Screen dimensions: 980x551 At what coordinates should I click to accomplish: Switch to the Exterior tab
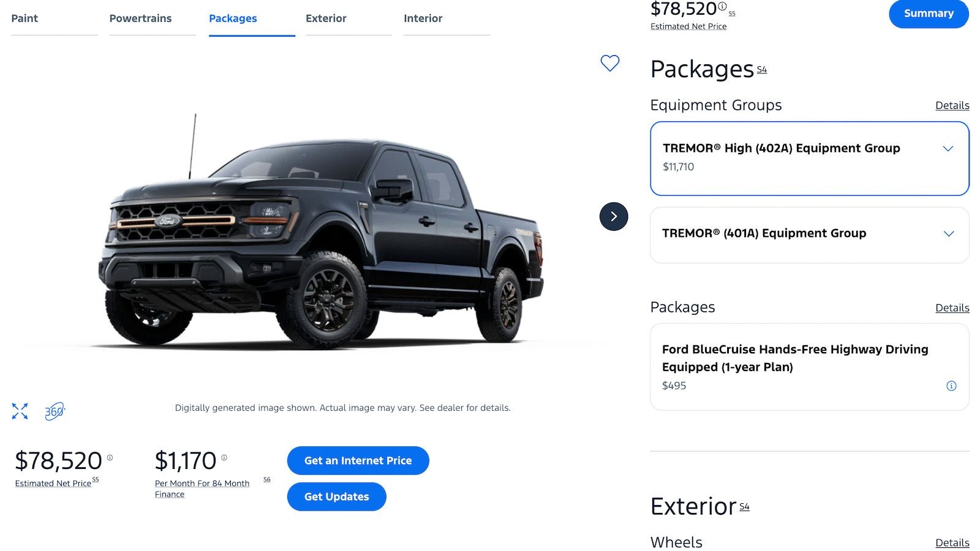pos(326,18)
